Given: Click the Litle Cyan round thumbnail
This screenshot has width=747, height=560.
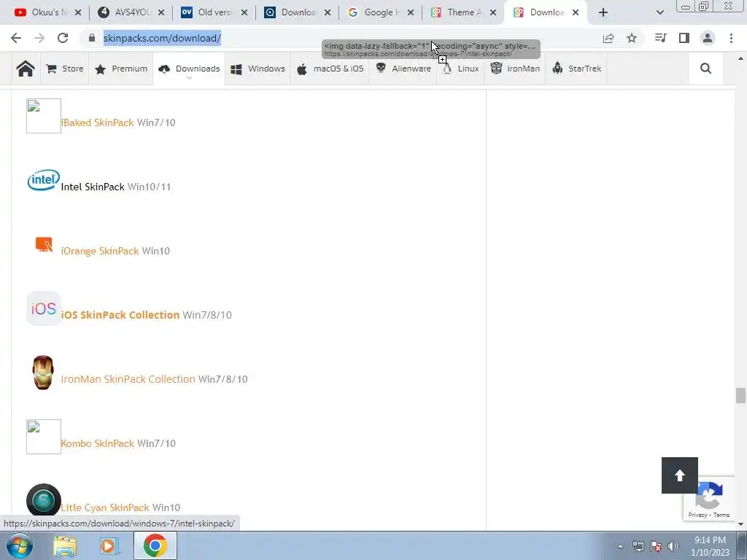Looking at the screenshot, I should [x=43, y=500].
